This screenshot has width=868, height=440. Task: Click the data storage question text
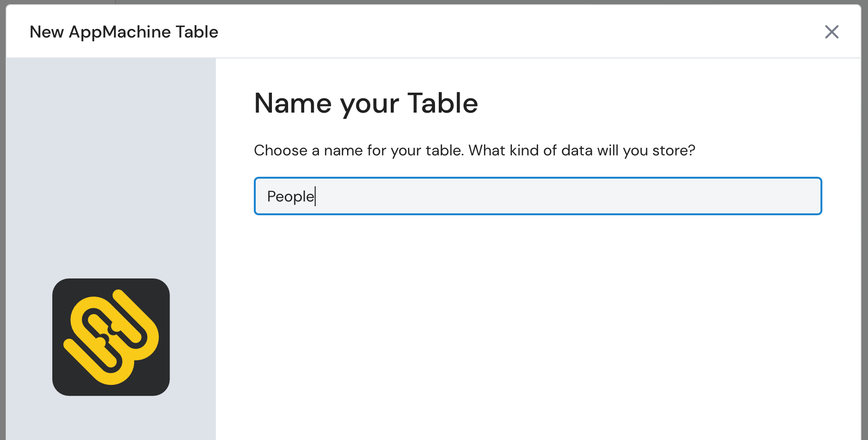[x=474, y=150]
